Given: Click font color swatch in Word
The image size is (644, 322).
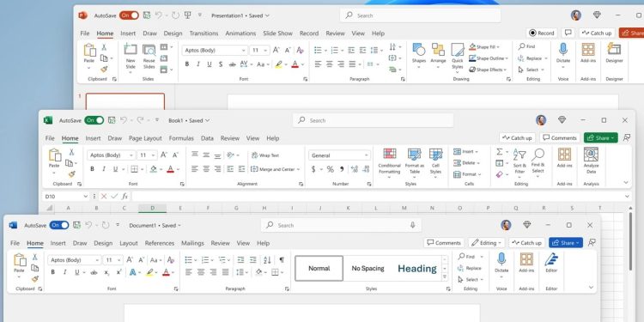Looking at the screenshot, I should [x=166, y=272].
